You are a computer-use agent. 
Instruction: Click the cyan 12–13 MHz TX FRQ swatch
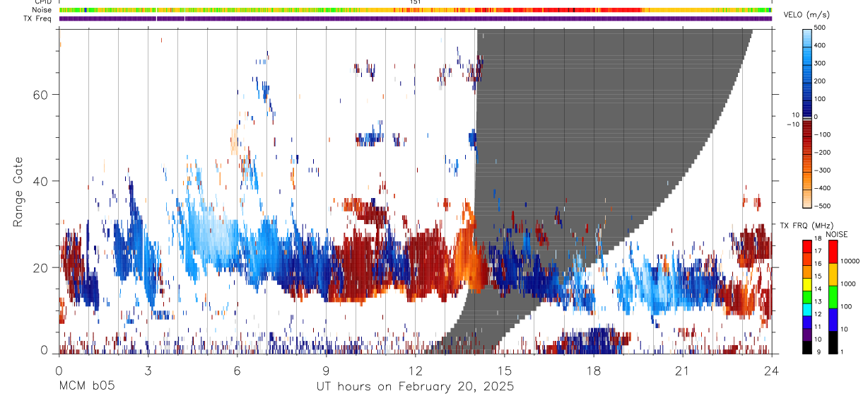click(x=807, y=308)
